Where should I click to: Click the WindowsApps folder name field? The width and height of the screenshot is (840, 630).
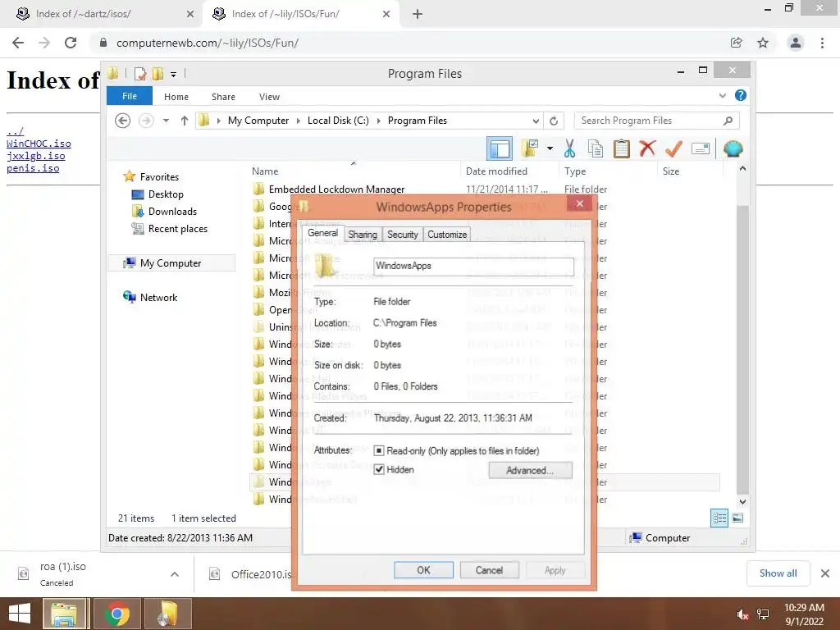(473, 266)
